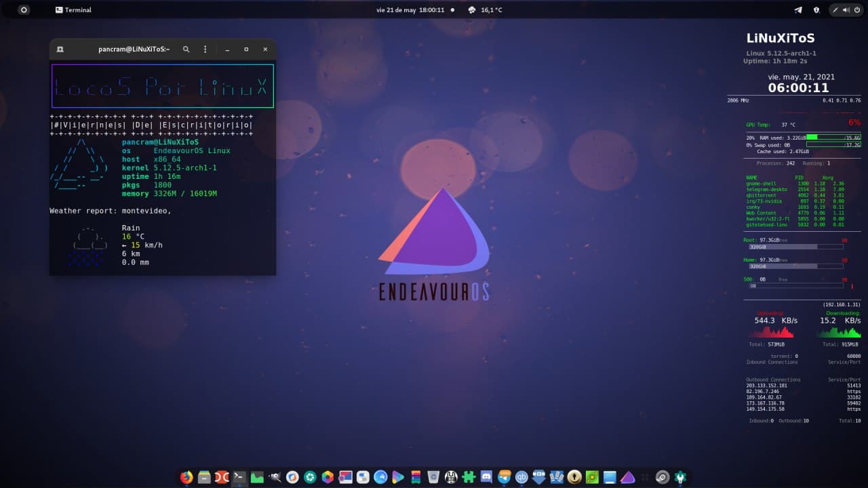
Task: Open the clock and calendar menu
Action: (410, 10)
